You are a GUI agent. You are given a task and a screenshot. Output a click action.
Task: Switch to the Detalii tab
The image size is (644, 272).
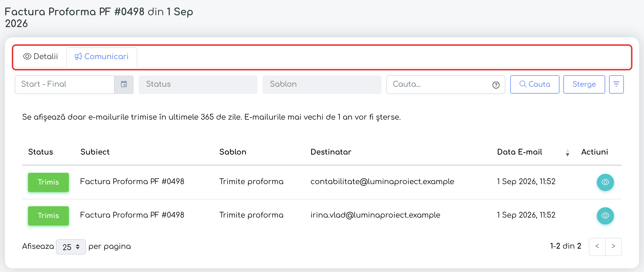click(41, 57)
